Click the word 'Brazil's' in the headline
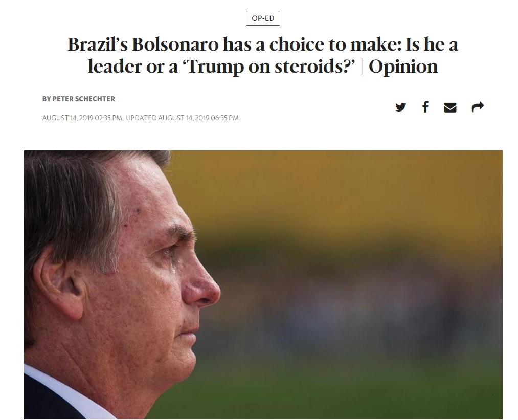The image size is (518, 420). (98, 45)
